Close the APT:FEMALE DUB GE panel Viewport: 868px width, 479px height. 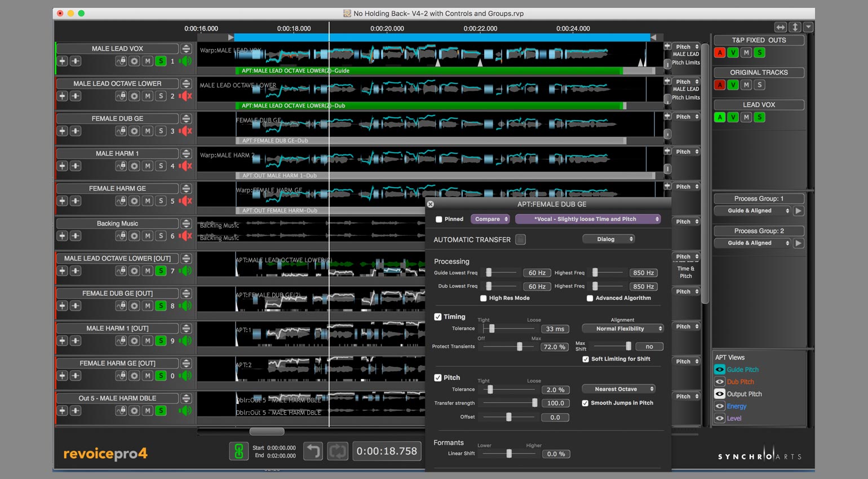[x=431, y=204]
